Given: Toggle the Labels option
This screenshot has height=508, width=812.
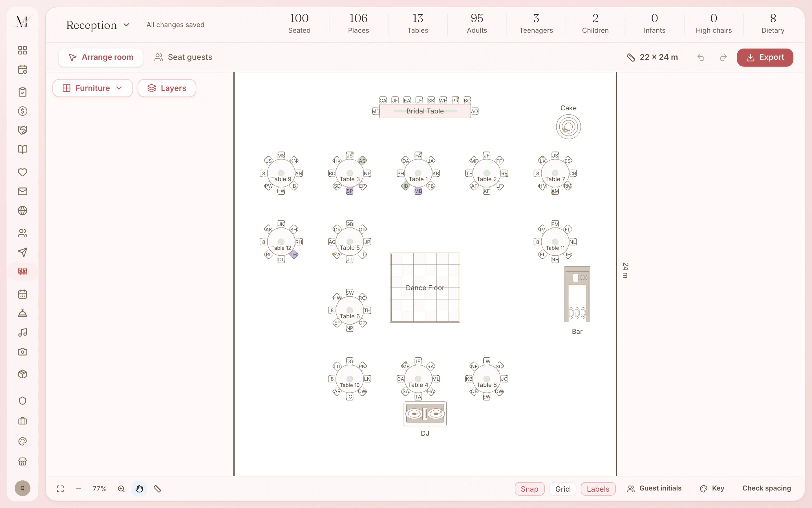Looking at the screenshot, I should pyautogui.click(x=598, y=489).
